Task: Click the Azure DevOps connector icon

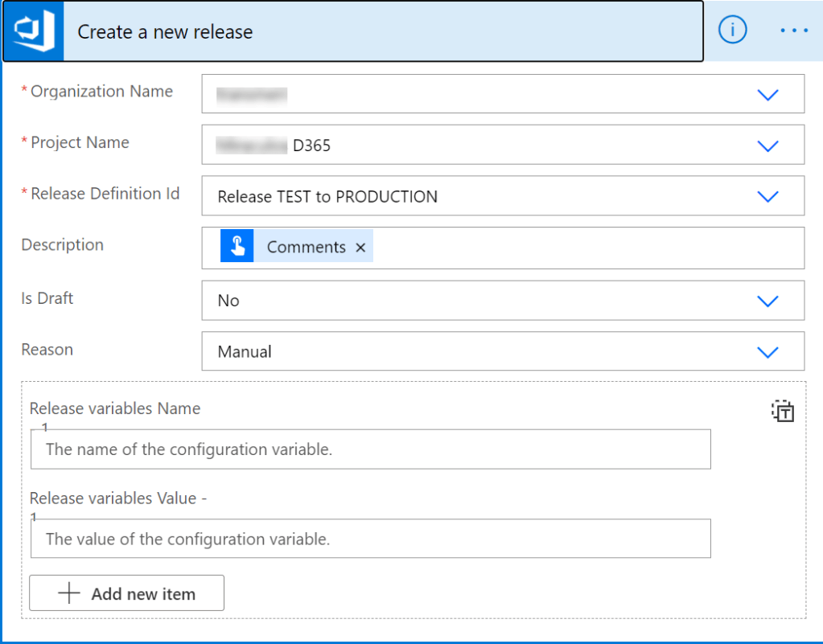Action: pos(33,32)
